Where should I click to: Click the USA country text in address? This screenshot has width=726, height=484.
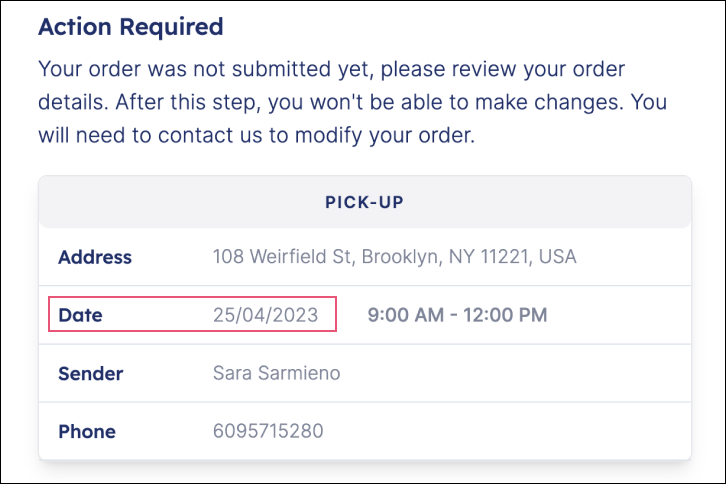558,257
